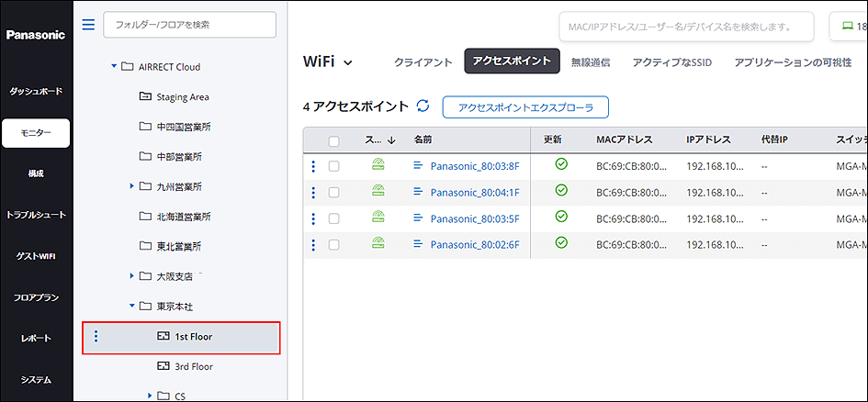
Task: Open three-dot menu for 1st Floor
Action: tap(96, 336)
